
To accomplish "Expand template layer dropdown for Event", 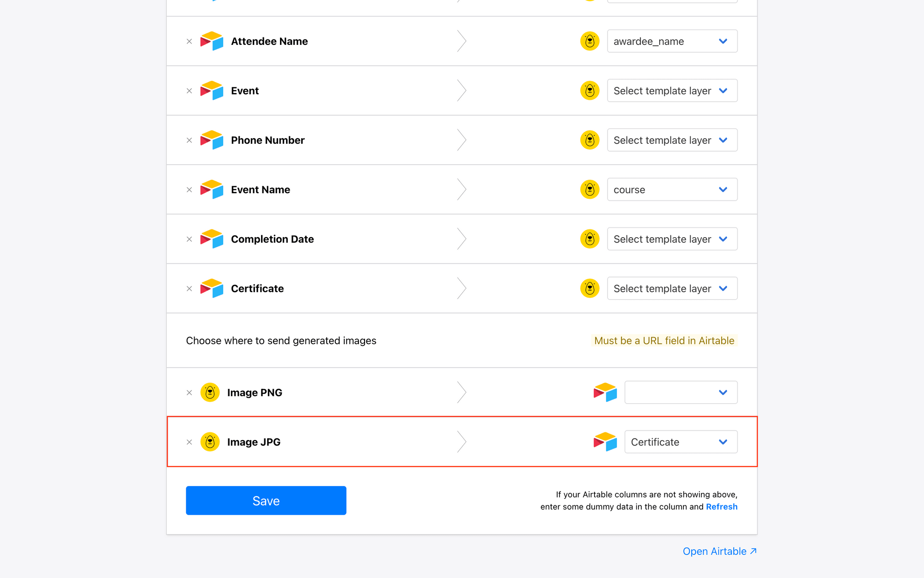I will pos(672,91).
